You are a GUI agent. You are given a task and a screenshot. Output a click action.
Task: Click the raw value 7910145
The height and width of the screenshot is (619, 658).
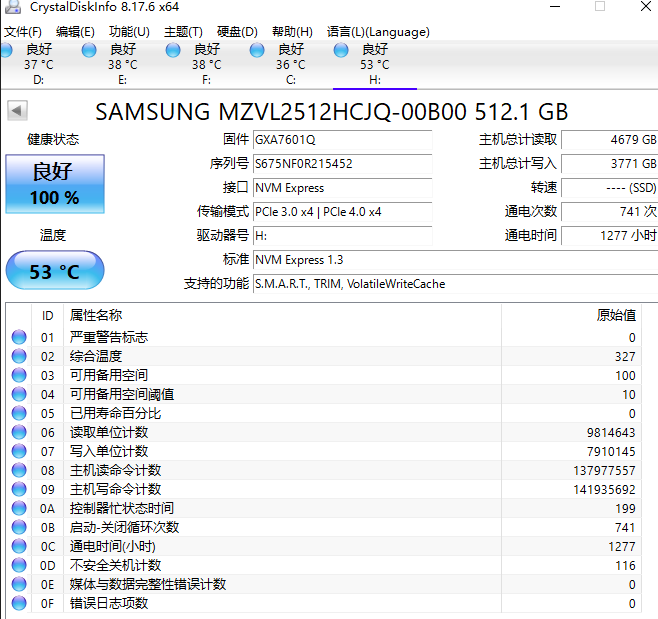pyautogui.click(x=611, y=451)
